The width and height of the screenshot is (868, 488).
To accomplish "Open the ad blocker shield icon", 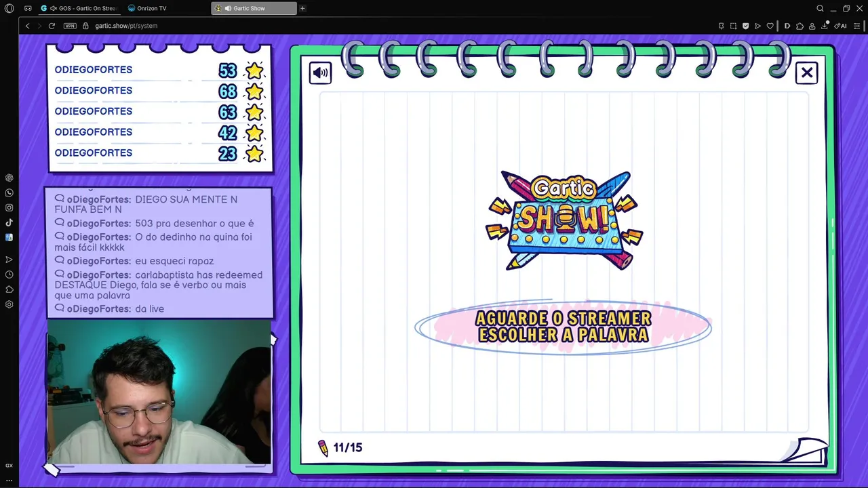I will 745,26.
